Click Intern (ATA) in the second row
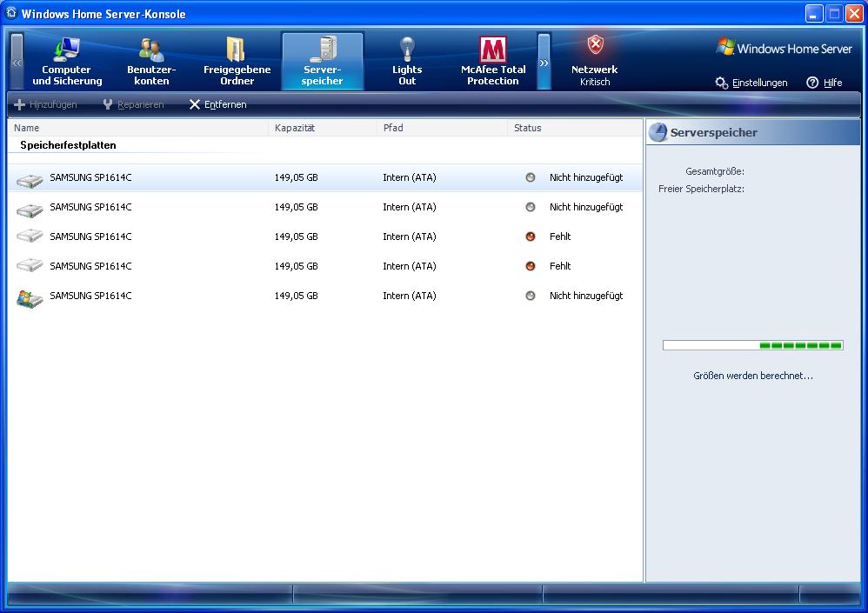868x613 pixels. pos(410,207)
